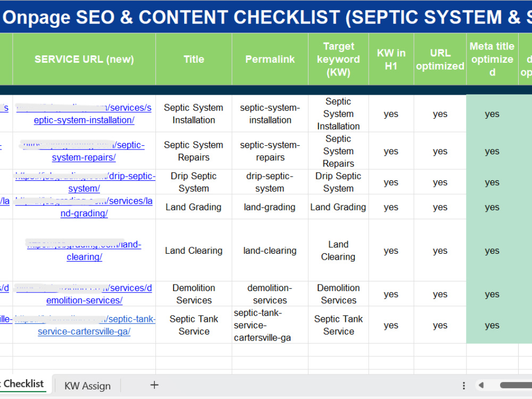Select KW in H1 'yes' for Septic Tank Service
The image size is (532, 399).
click(x=391, y=325)
